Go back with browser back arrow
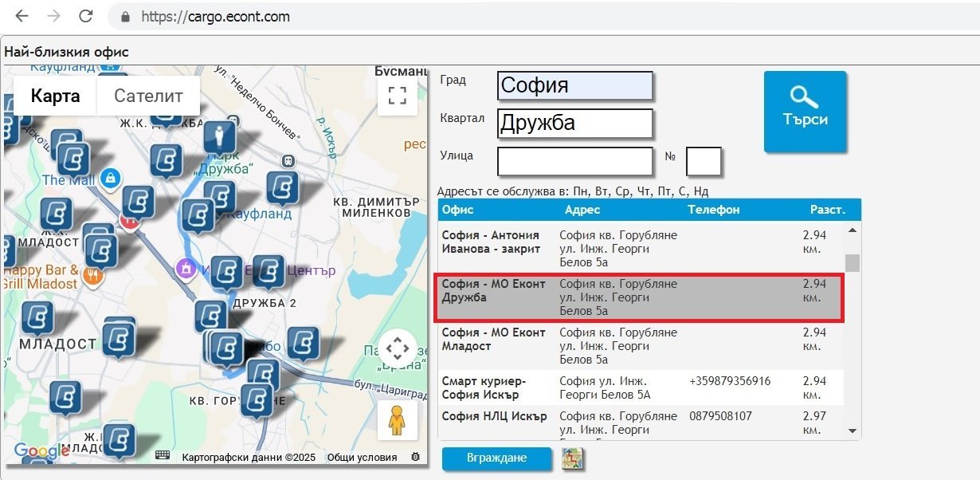The height and width of the screenshot is (480, 980). click(22, 16)
